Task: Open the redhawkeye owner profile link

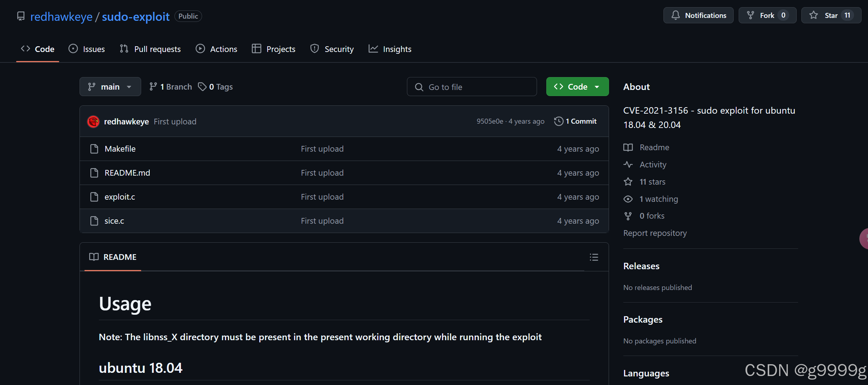Action: click(x=61, y=16)
